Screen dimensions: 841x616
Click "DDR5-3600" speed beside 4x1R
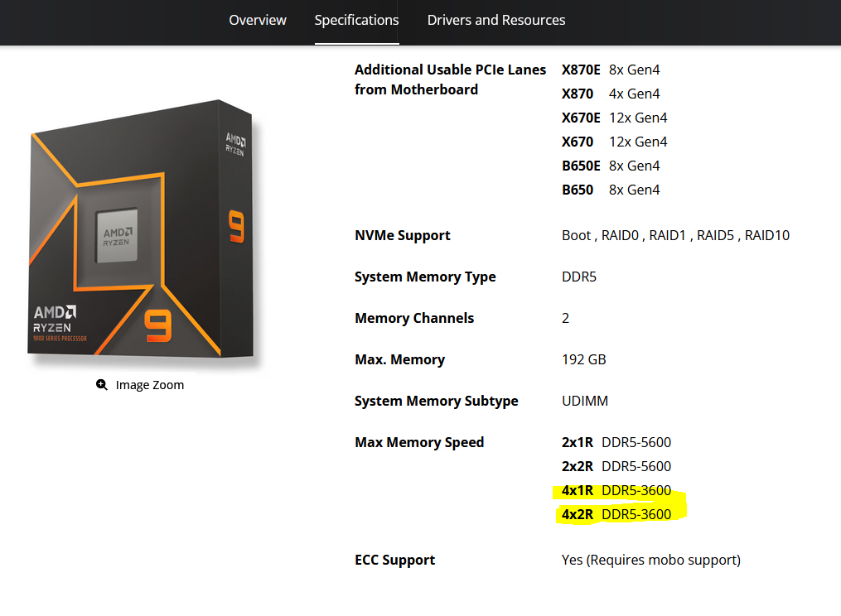coord(636,490)
